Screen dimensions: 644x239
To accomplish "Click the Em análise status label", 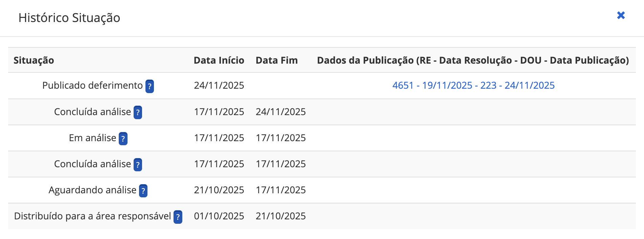I will tap(92, 138).
